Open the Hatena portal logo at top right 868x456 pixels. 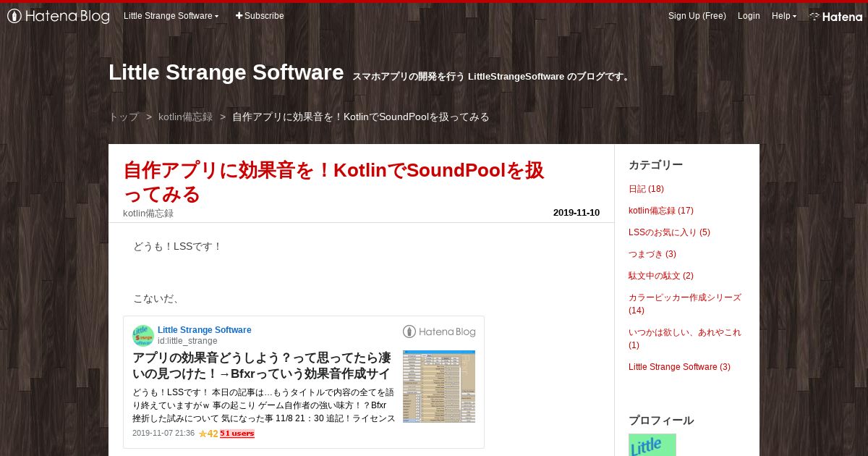pos(835,16)
